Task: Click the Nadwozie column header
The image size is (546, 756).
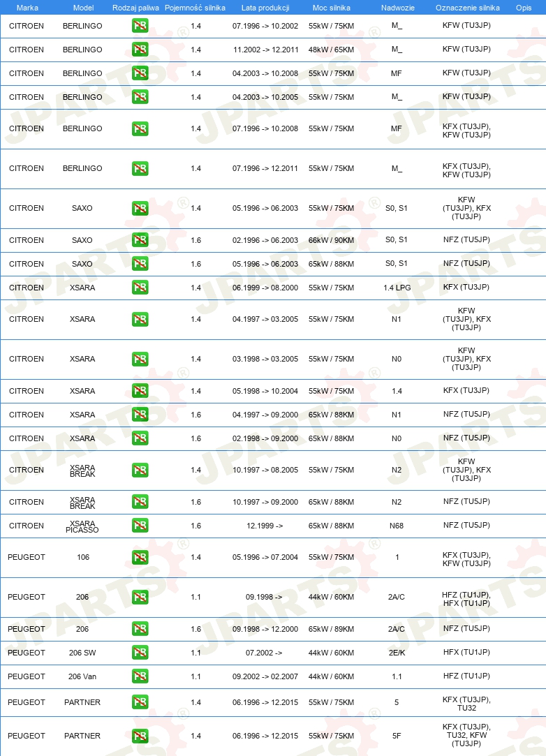Action: coord(397,8)
